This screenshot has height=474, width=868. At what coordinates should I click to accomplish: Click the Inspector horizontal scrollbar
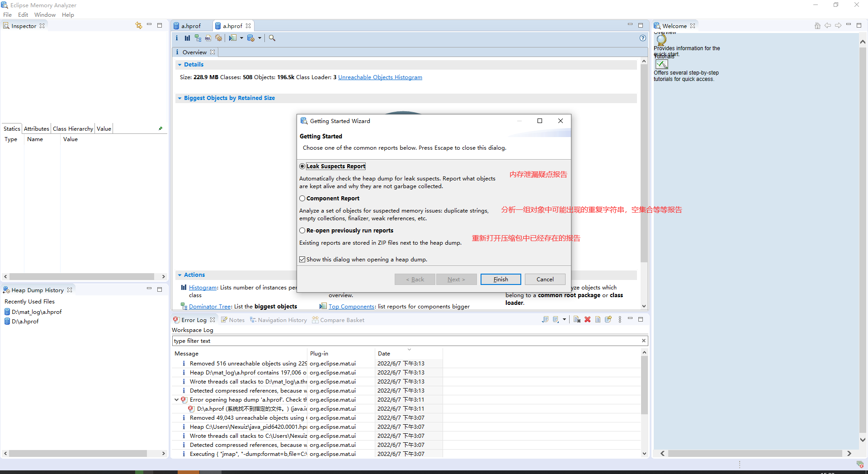(81, 276)
